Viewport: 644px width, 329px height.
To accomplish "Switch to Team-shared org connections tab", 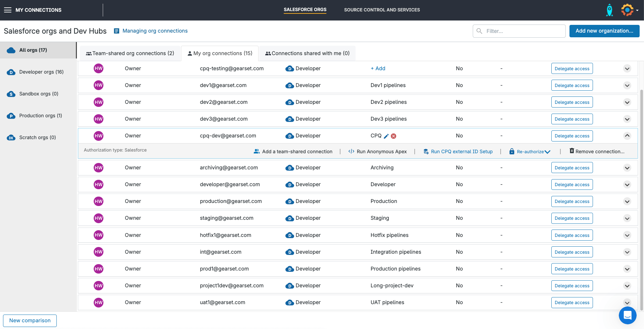I will click(x=130, y=53).
